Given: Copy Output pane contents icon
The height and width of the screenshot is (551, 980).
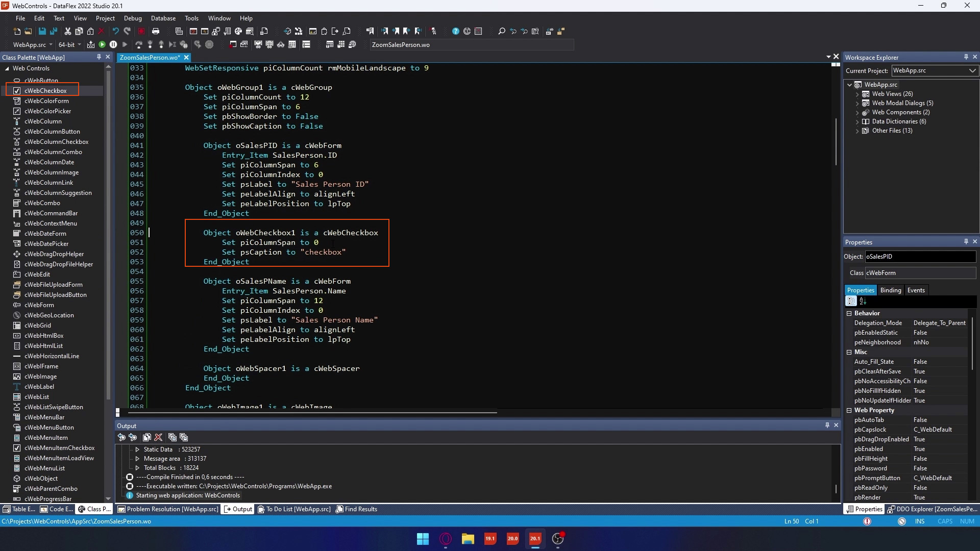Looking at the screenshot, I should (x=147, y=437).
